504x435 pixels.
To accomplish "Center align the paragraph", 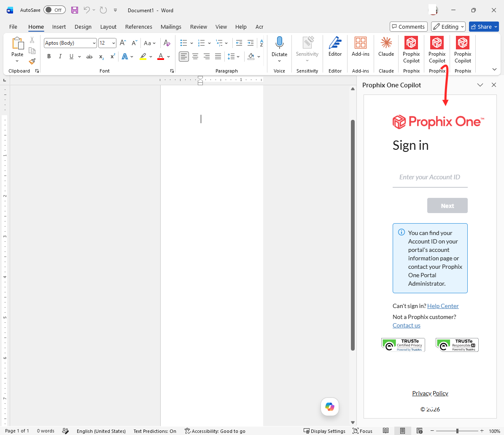I will click(195, 57).
